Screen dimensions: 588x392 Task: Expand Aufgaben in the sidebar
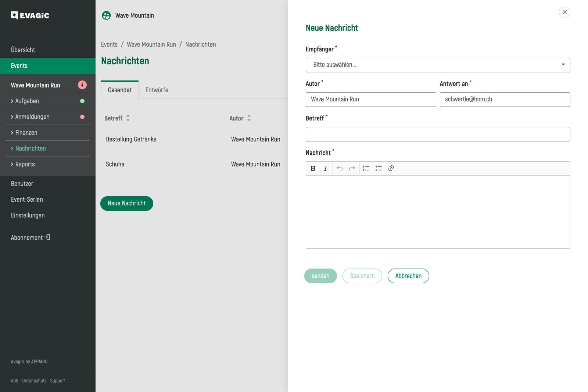(x=27, y=101)
